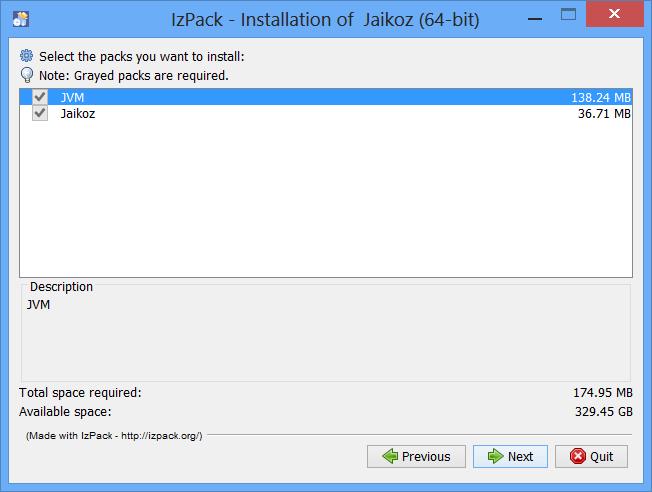Close the installer with the red X
Screen dimensions: 652x492
615,14
